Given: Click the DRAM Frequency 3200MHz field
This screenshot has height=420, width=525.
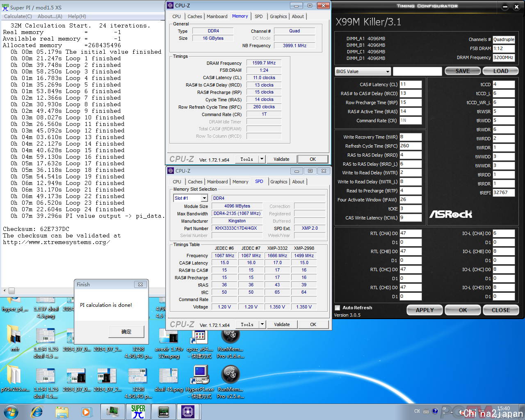Looking at the screenshot, I should point(504,58).
